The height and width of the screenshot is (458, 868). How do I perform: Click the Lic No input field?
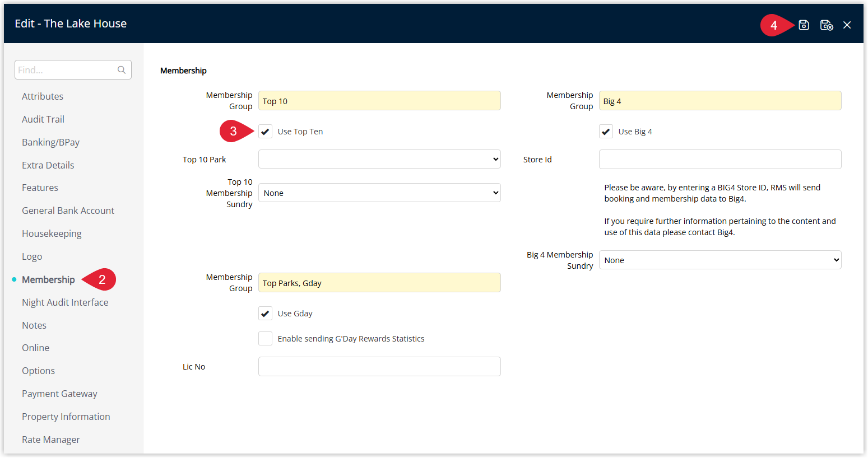(x=379, y=366)
